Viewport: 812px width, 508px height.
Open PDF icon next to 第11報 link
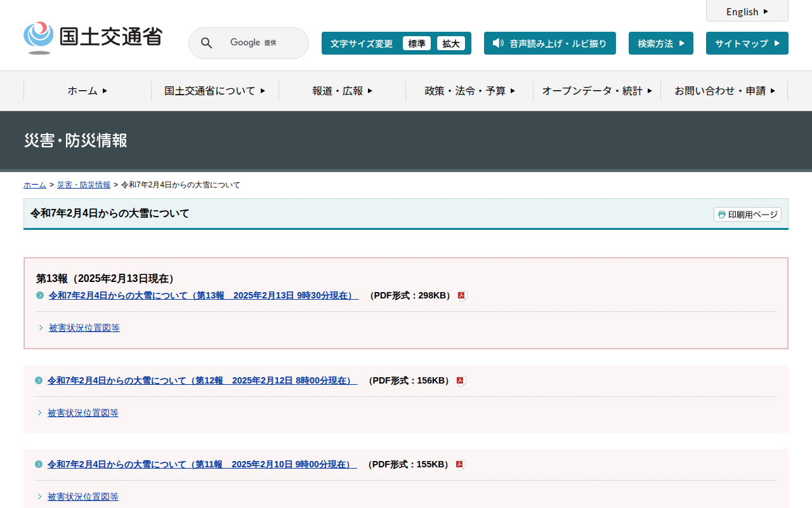461,465
